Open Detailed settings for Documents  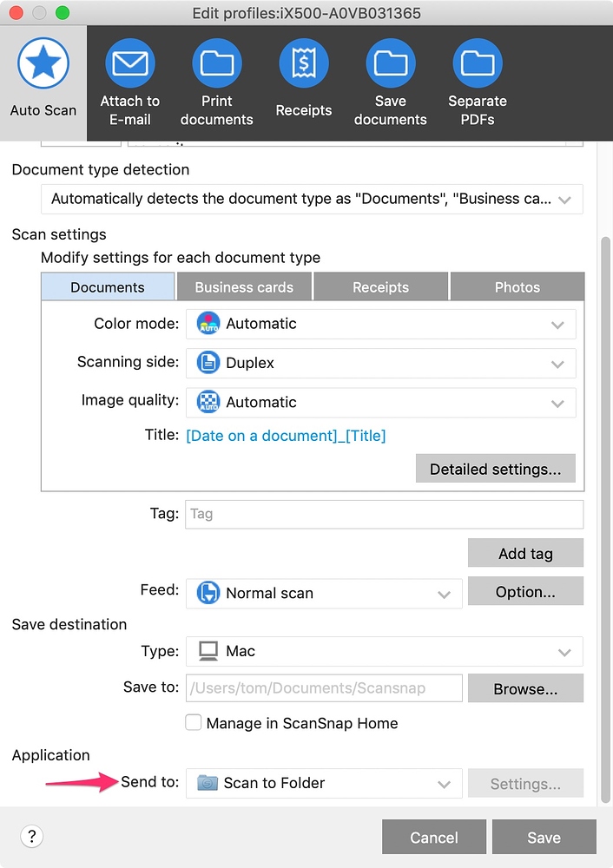(495, 469)
